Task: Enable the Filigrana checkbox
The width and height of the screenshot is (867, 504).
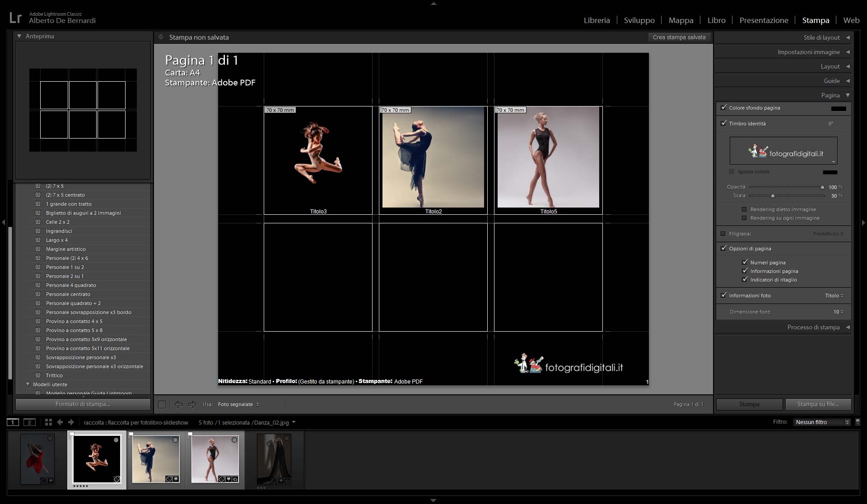Action: tap(723, 234)
